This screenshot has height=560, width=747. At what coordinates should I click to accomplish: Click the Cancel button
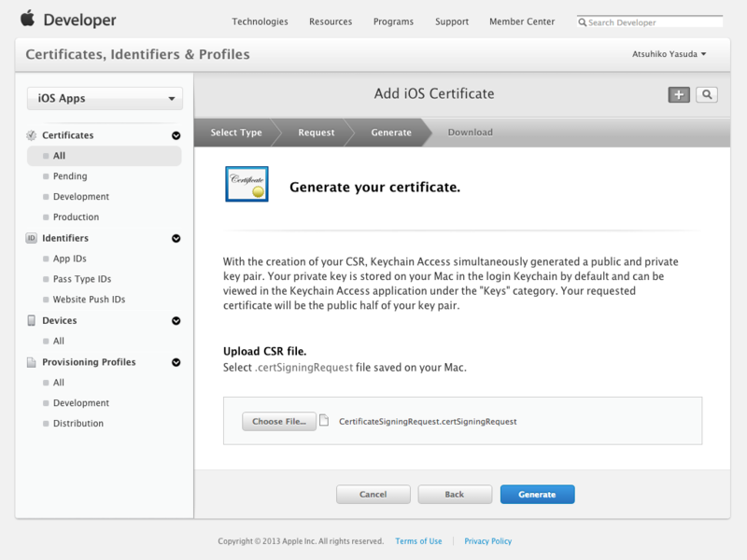(x=373, y=495)
